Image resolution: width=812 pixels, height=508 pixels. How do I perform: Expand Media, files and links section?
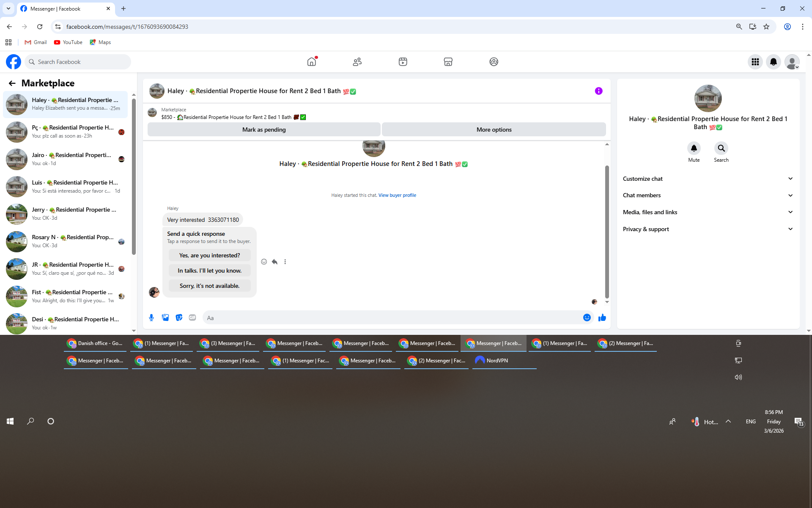[708, 212]
